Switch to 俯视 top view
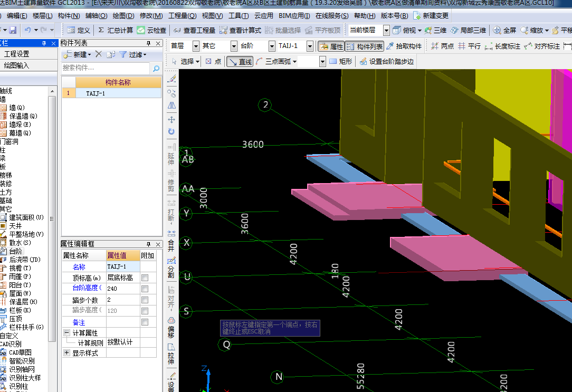Viewport: 572px width, 392px height. click(404, 30)
